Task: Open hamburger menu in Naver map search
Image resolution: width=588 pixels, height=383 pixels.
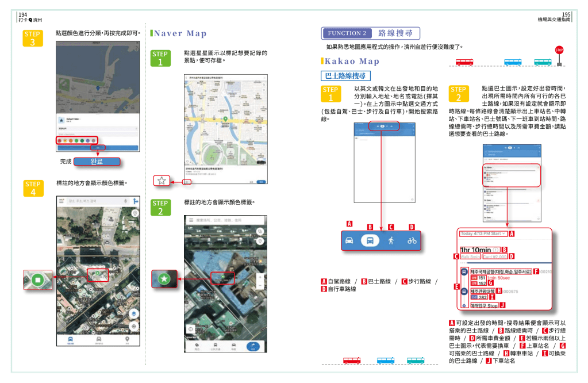Action: click(x=191, y=220)
